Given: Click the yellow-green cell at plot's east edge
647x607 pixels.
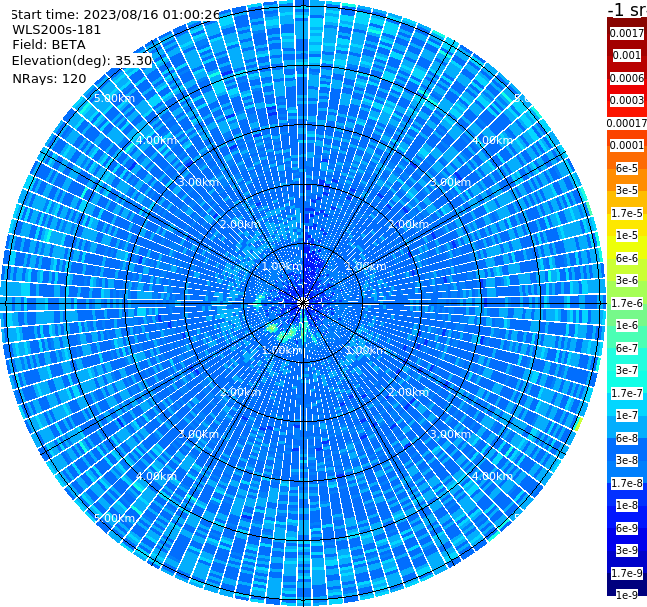Looking at the screenshot, I should 579,424.
